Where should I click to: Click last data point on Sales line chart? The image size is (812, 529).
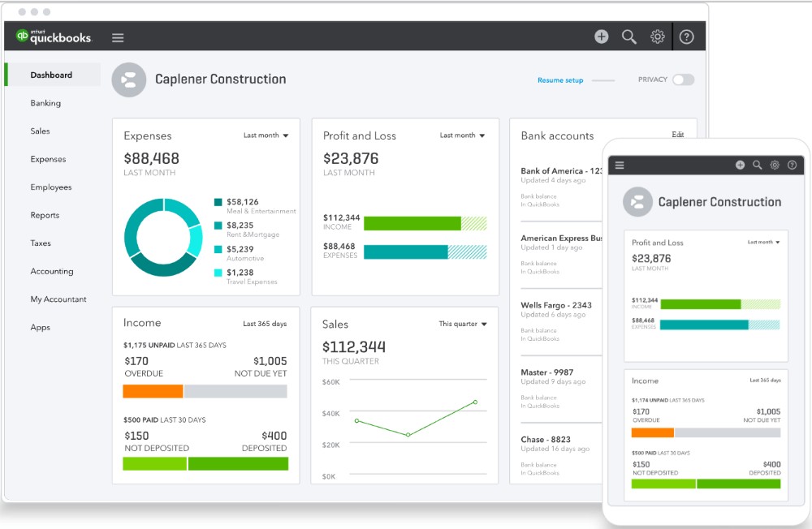475,402
